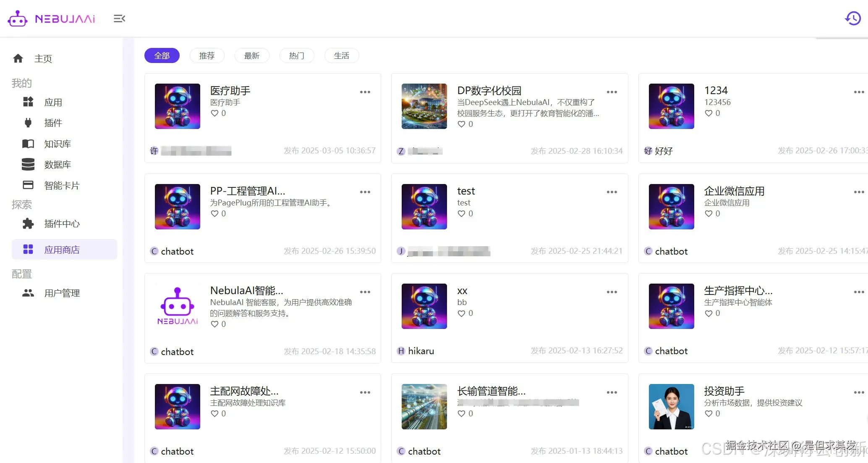The height and width of the screenshot is (463, 868).
Task: Like the 医疗助手 app with the heart
Action: coord(214,113)
